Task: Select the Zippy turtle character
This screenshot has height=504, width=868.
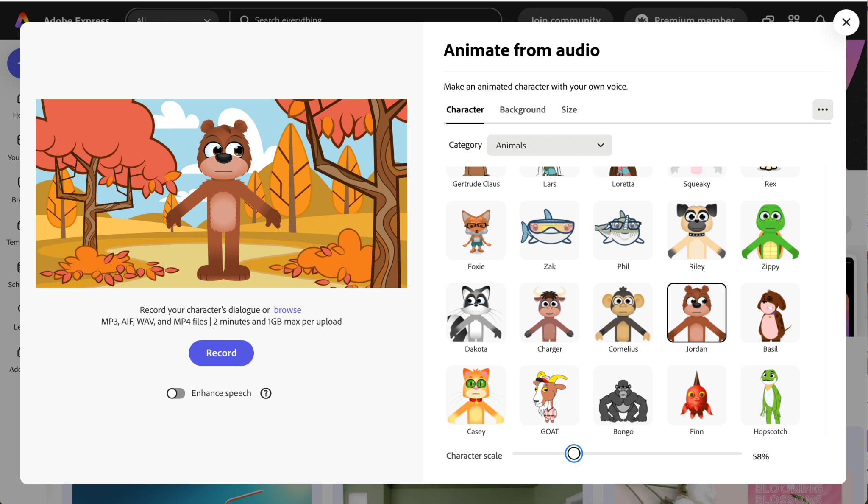Action: (770, 230)
